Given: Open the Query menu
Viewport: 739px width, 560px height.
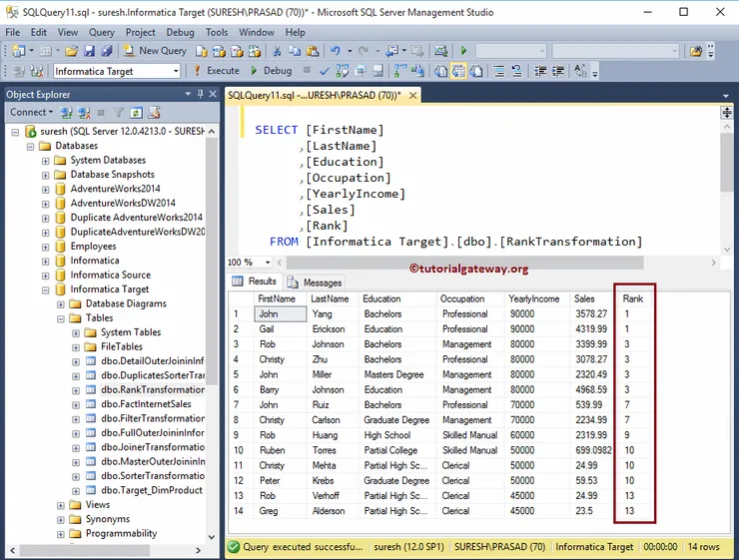Looking at the screenshot, I should [102, 33].
